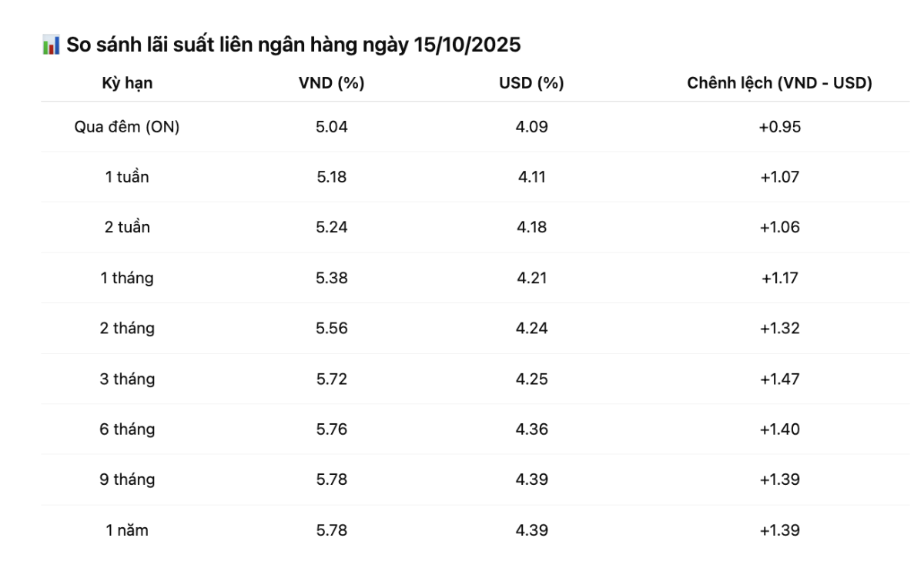The image size is (924, 588).
Task: Select the "Qua đêm (ON)" row label
Action: (127, 127)
